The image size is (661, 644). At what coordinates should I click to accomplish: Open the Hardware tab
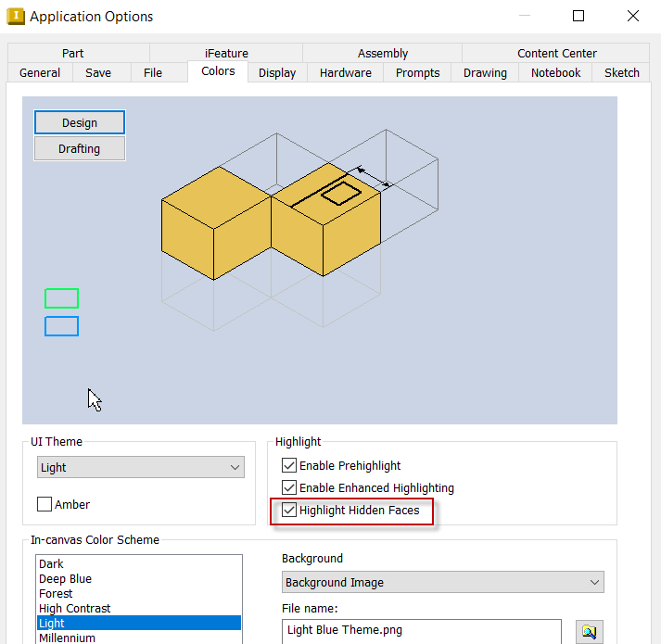pos(345,72)
